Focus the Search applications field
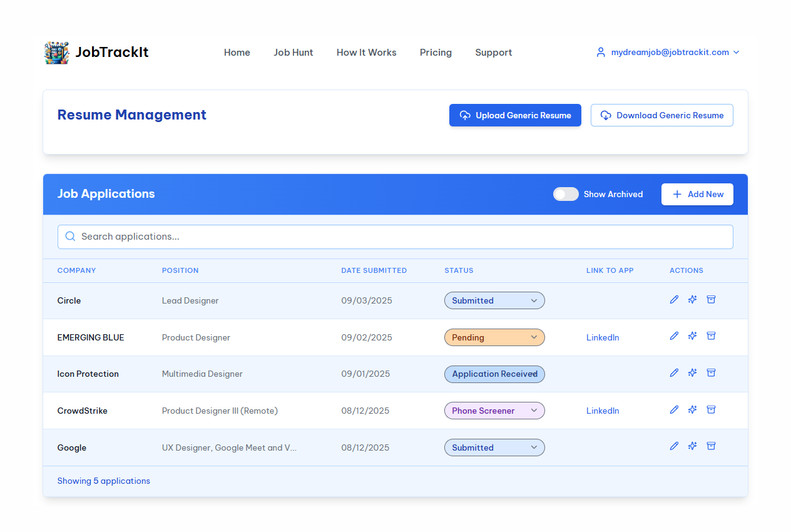 coord(395,237)
